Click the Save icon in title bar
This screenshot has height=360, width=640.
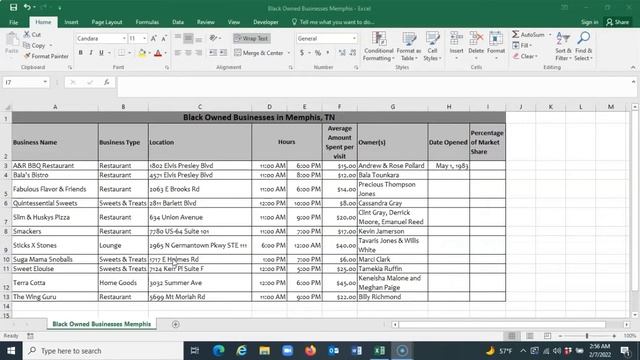(13, 7)
